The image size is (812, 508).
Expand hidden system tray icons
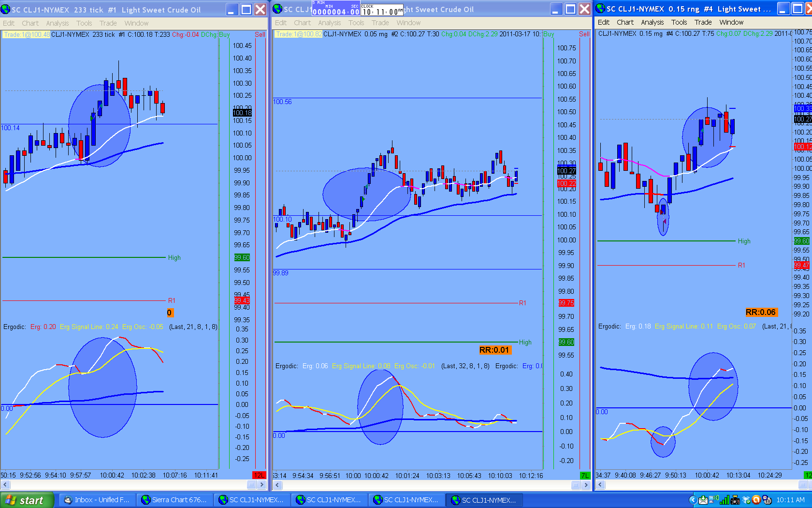pyautogui.click(x=693, y=500)
